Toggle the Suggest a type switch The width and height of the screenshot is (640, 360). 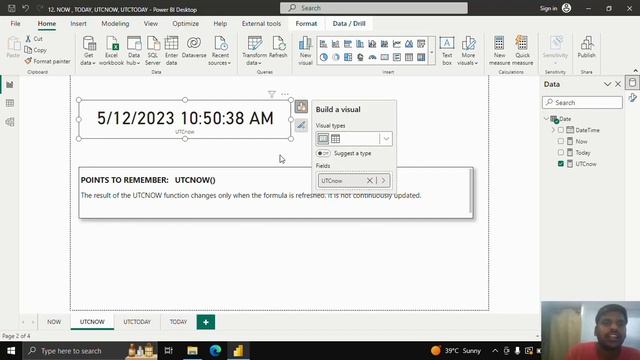tap(323, 153)
